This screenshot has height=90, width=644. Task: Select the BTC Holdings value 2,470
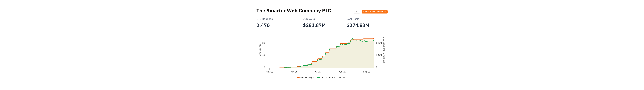tap(263, 25)
